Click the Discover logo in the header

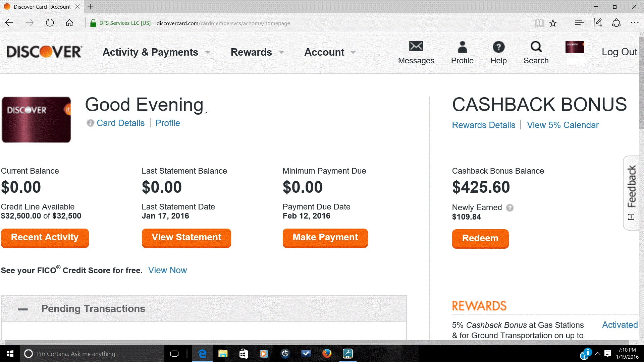[44, 52]
